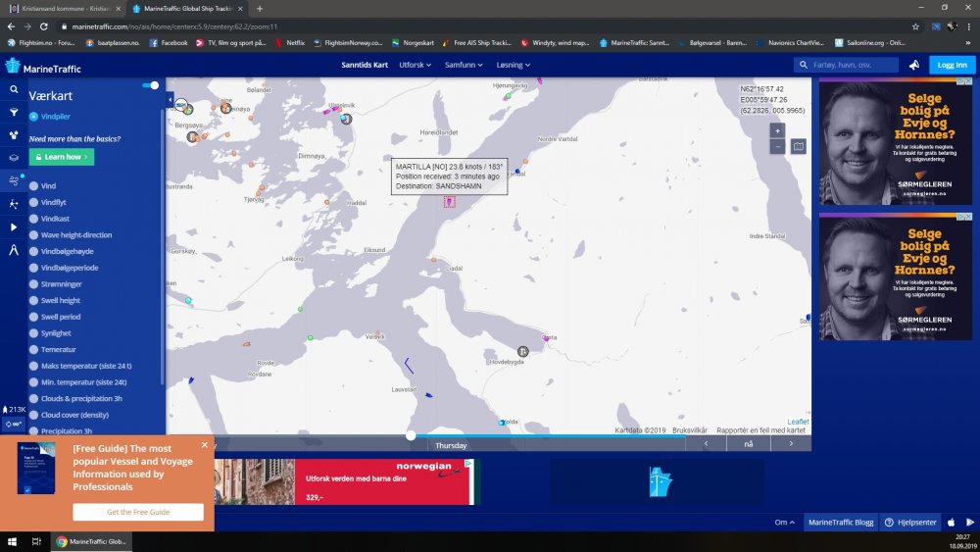Select the Vindbølgehøyde layer
This screenshot has height=552, width=980.
pos(61,251)
